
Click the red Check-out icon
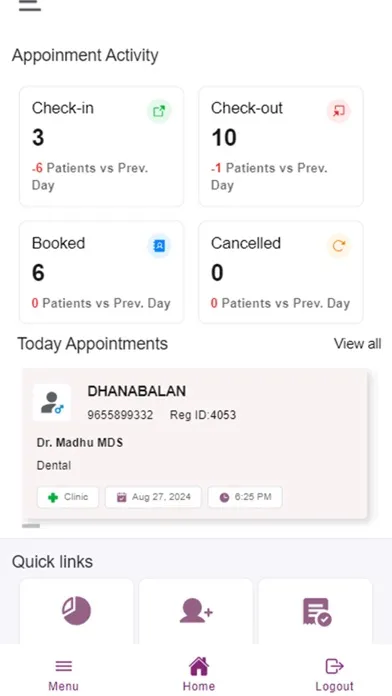tap(339, 111)
